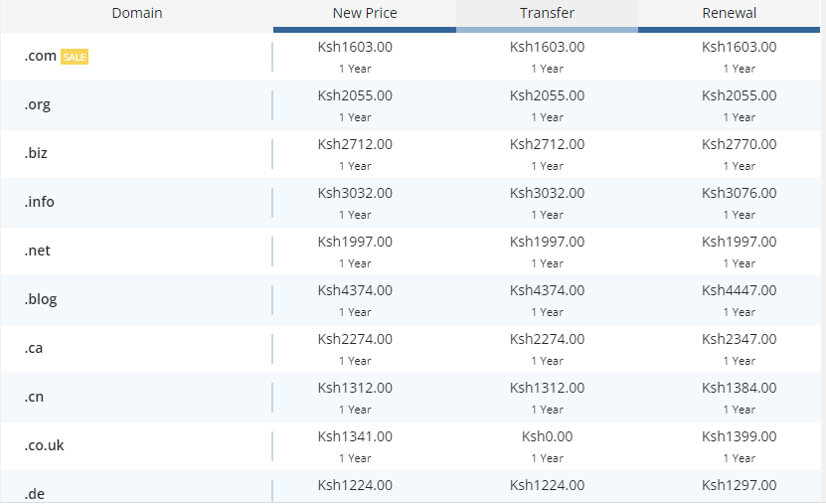Select the .blog domain entry

pos(41,299)
